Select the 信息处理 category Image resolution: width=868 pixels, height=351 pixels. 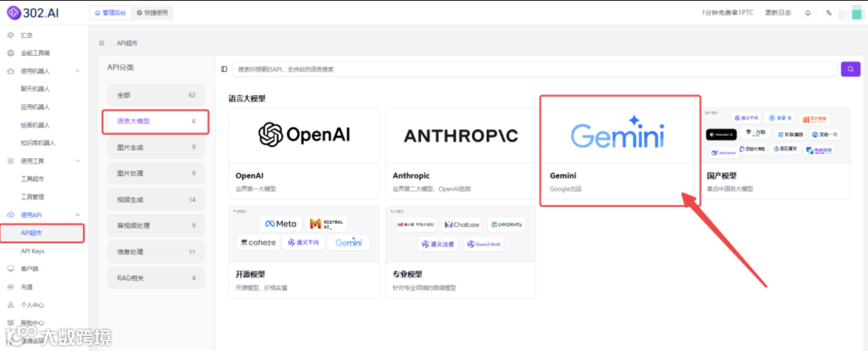coord(156,252)
